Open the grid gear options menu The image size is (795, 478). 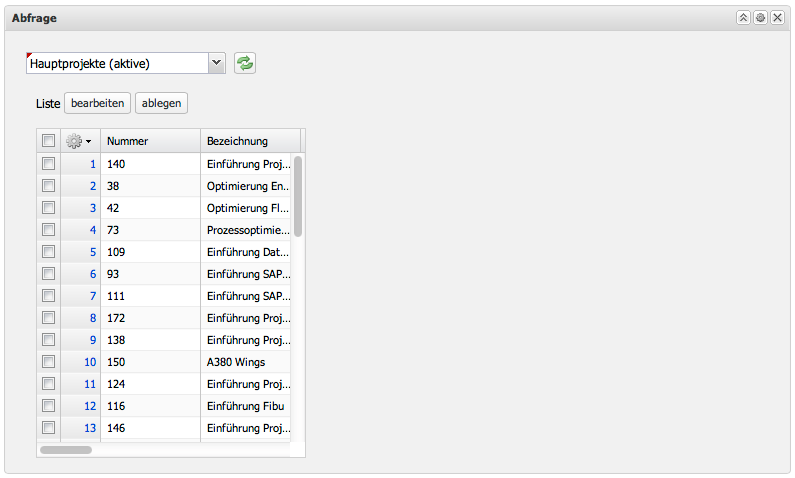pyautogui.click(x=78, y=141)
